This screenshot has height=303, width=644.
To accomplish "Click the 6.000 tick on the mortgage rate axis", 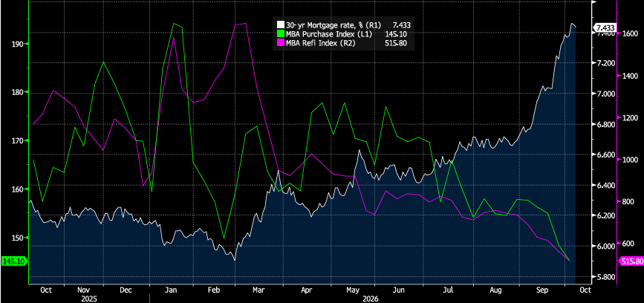I will [x=605, y=247].
